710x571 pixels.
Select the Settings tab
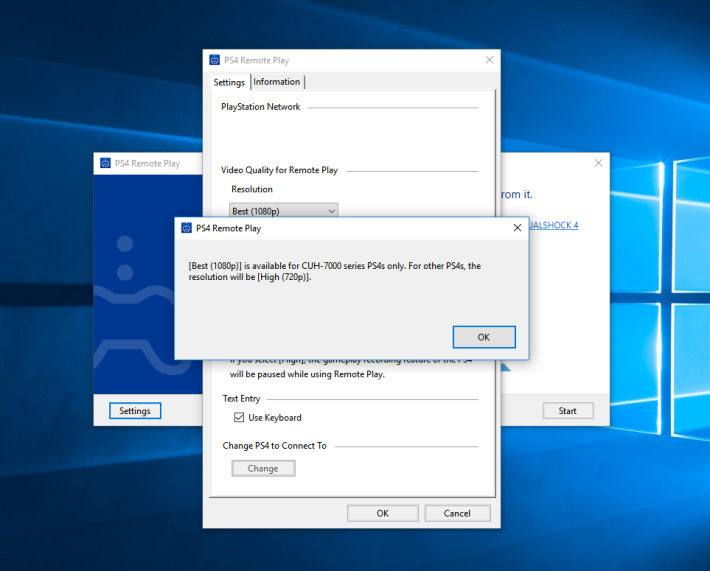click(229, 82)
